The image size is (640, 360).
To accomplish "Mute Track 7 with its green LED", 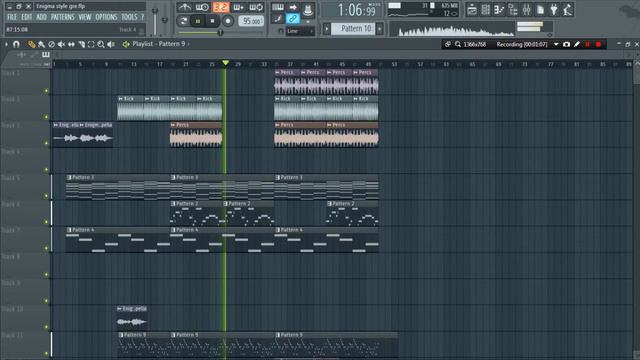I will click(x=46, y=248).
